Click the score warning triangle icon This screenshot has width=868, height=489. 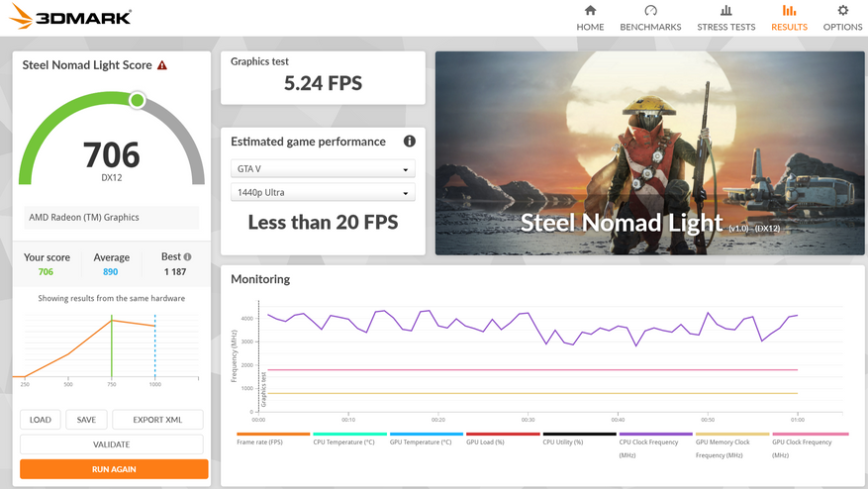click(162, 65)
